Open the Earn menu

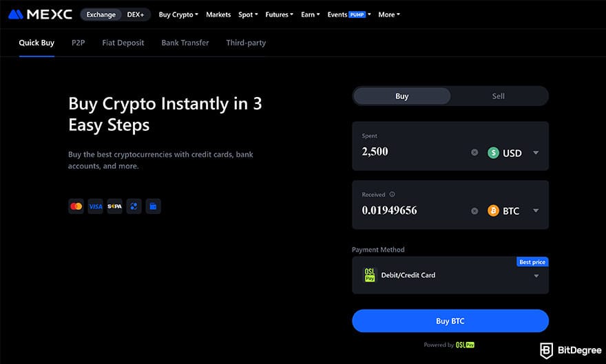311,14
